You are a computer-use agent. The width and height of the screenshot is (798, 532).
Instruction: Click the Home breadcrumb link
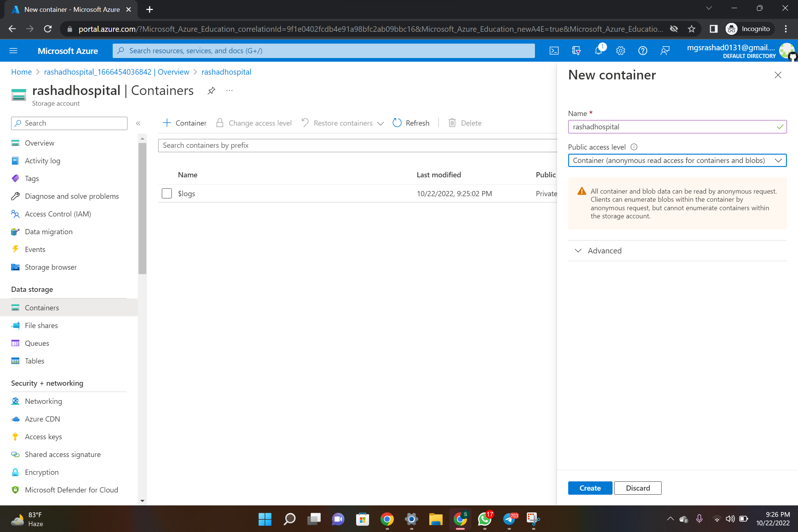coord(21,72)
